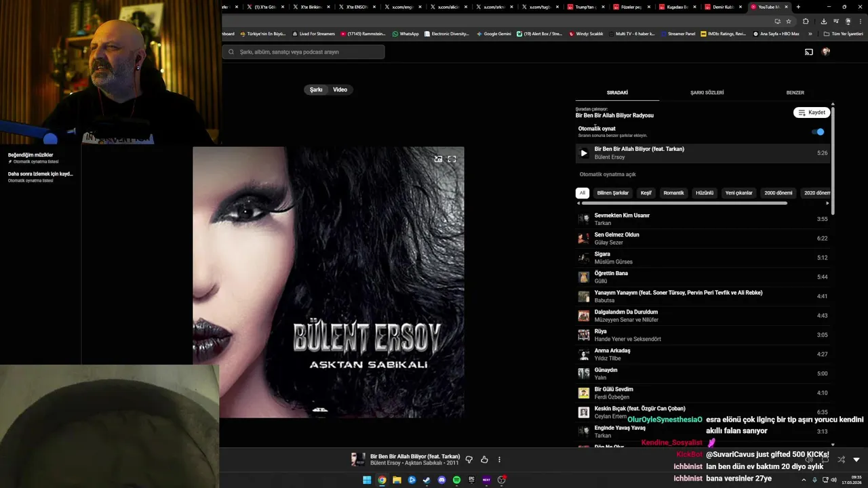Select the Keşif filter chip
The height and width of the screenshot is (488, 868).
646,193
